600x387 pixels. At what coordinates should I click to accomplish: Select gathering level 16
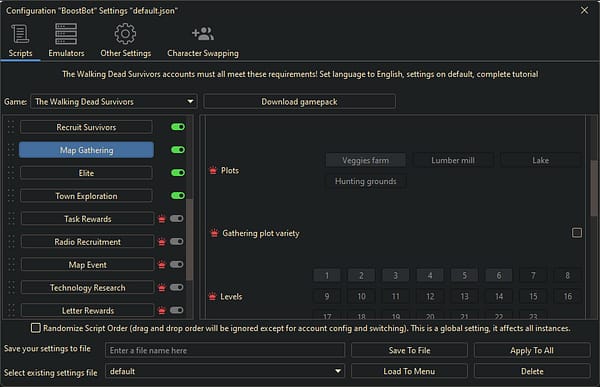568,296
